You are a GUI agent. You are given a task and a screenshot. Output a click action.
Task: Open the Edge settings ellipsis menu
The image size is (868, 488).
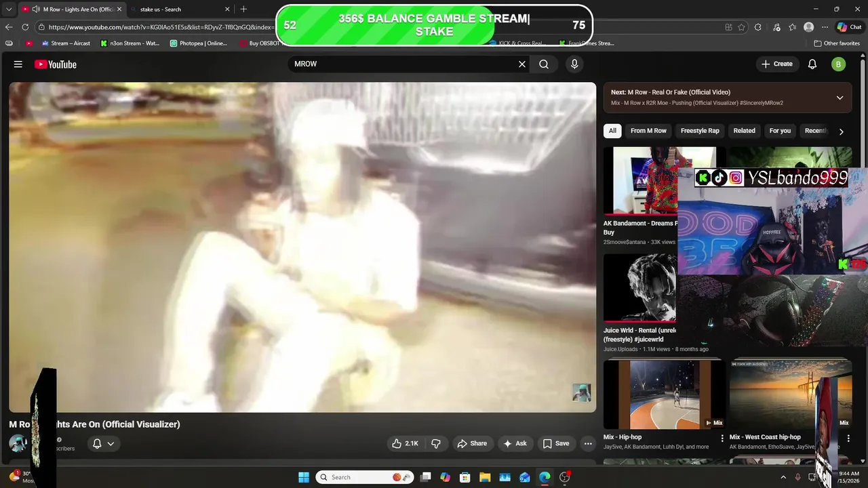click(x=825, y=27)
